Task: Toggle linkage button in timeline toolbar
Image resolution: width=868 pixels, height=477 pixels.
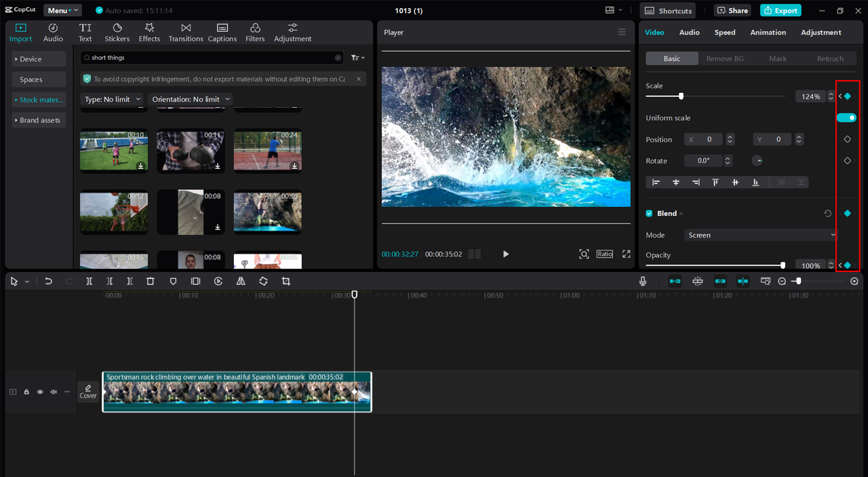Action: click(x=720, y=281)
